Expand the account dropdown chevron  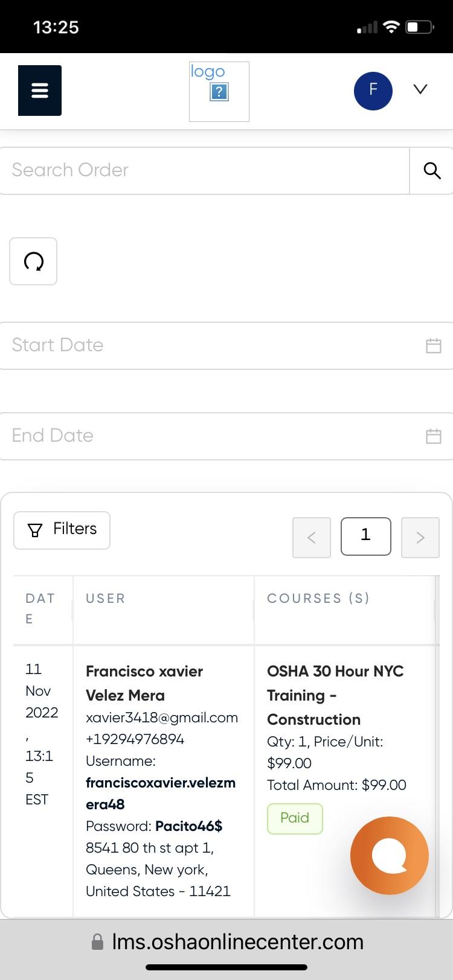(x=420, y=90)
